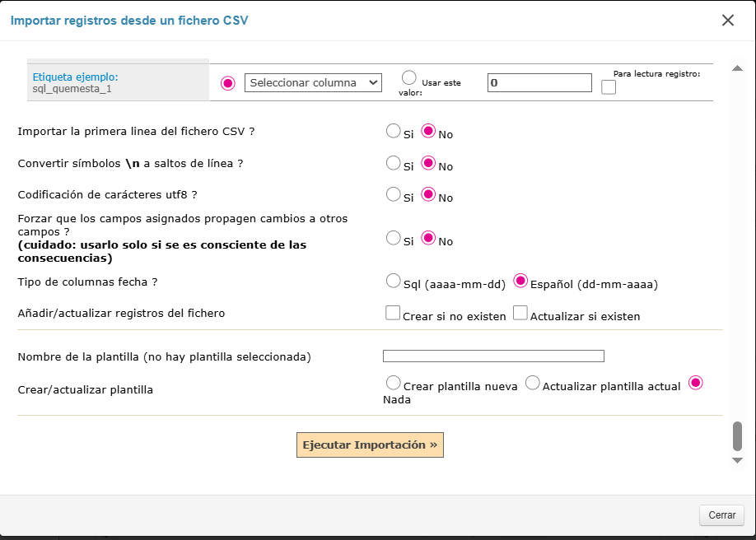Choose Sql (aaaa-mm-dd) date format
The image size is (756, 540).
pos(394,282)
